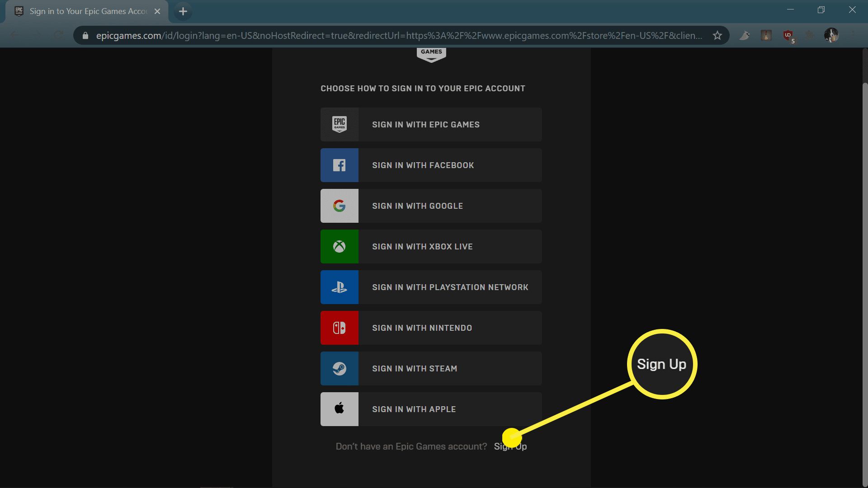The height and width of the screenshot is (488, 868).
Task: Click the Epic Games logo at page top
Action: tap(431, 54)
